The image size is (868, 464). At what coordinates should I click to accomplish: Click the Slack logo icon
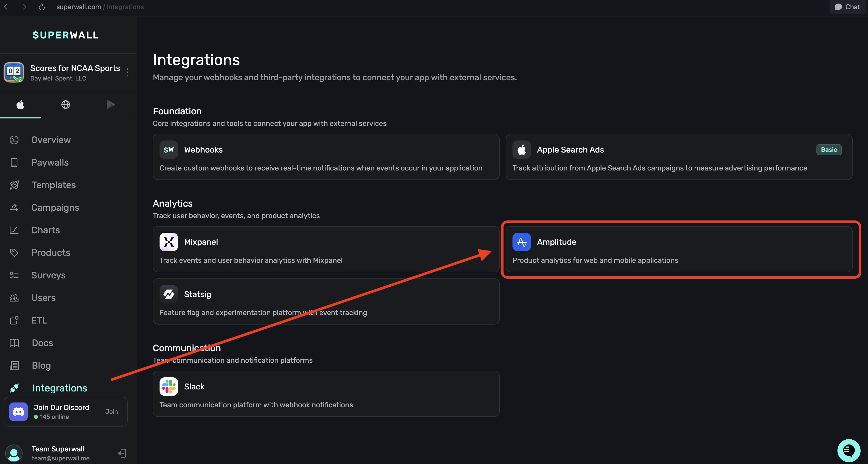coord(169,387)
